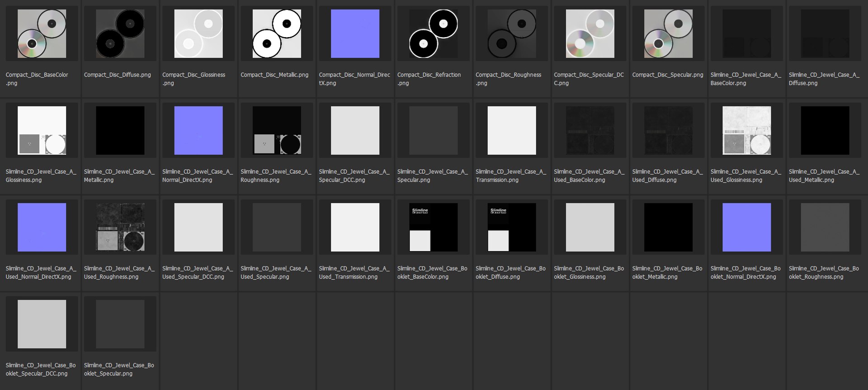Select Slimline_CD_Jewel_Case_A_Used_Normal_DirectX.png thumbnail
This screenshot has width=868, height=390.
[x=42, y=227]
